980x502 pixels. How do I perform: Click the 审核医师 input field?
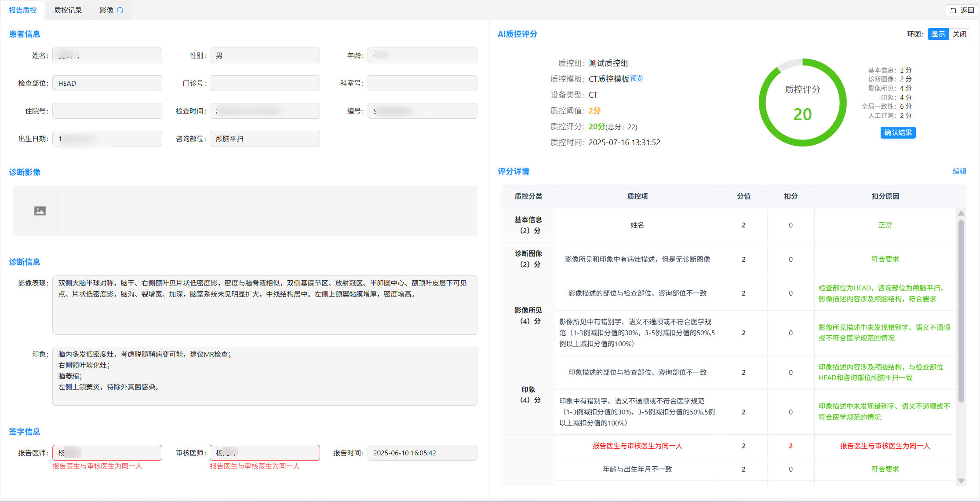[265, 453]
